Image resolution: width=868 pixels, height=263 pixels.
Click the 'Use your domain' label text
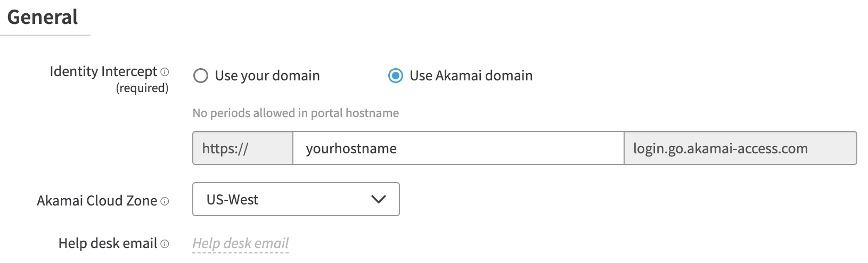pos(267,76)
